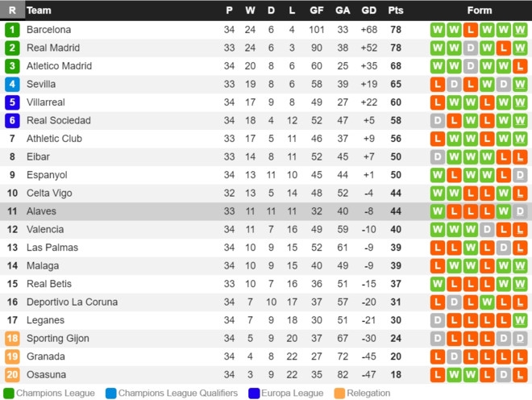Click the Form column header
Screen dimensions: 532x400
coord(480,10)
